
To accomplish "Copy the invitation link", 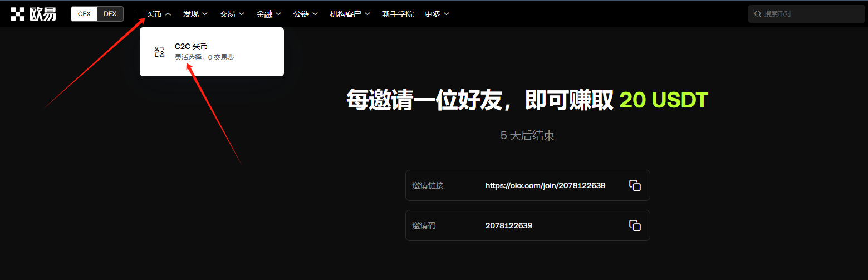I will click(x=635, y=185).
